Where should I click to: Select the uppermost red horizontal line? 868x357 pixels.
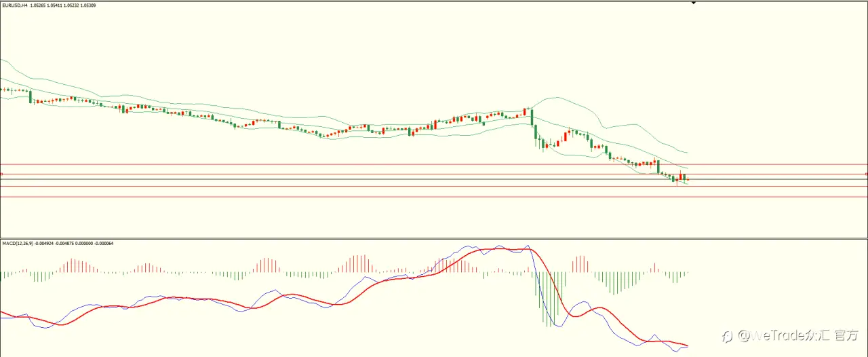pyautogui.click(x=434, y=164)
